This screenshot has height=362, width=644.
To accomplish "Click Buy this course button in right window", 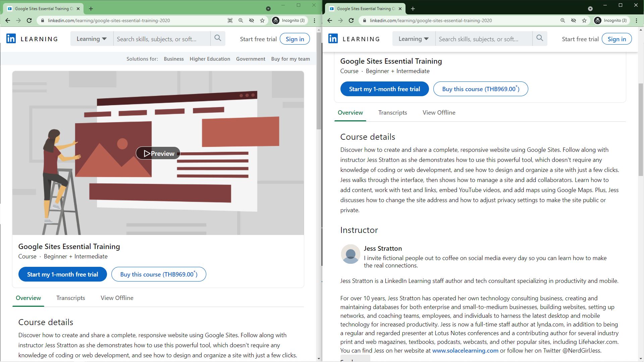I will coord(481,89).
